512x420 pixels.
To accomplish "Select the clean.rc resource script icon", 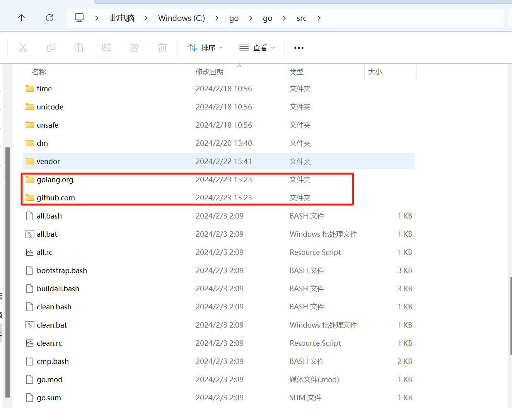I will 30,343.
